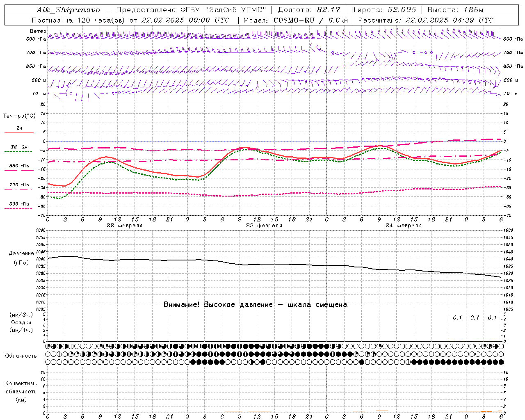Click the date label 22 февраля
Viewport: 525px width, 420px height.
click(124, 226)
